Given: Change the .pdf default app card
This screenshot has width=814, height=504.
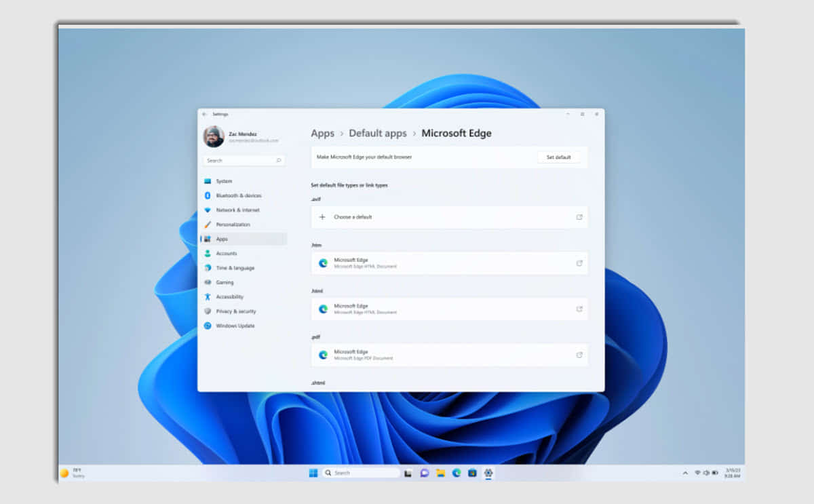Looking at the screenshot, I should (449, 355).
